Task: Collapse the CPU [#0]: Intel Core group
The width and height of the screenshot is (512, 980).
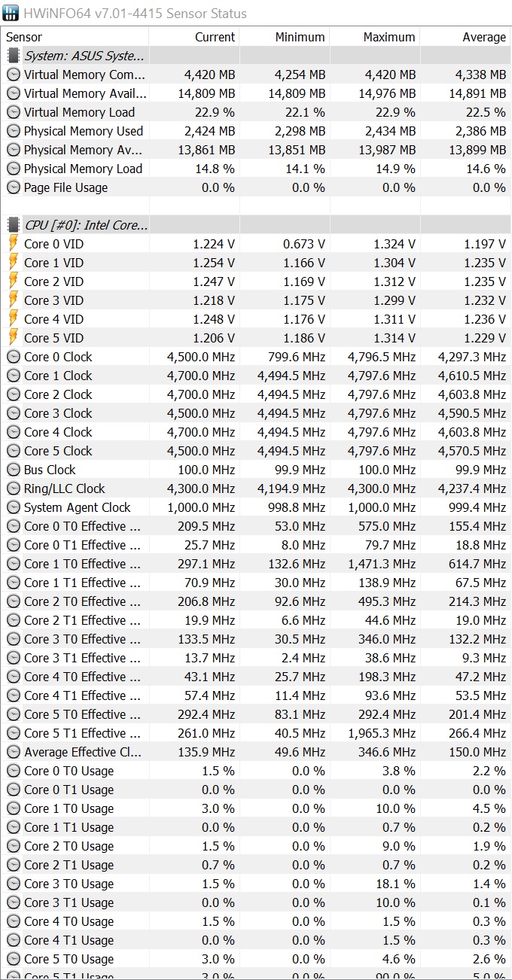Action: (86, 225)
